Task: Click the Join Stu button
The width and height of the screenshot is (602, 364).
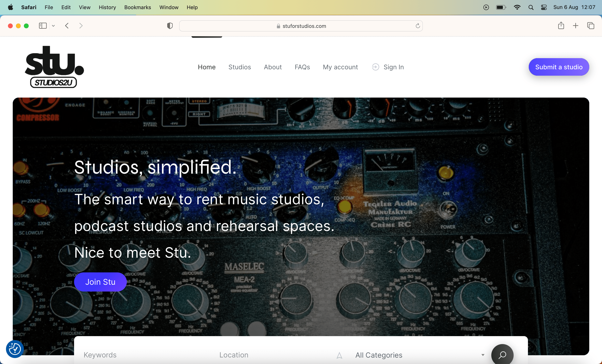Action: [x=100, y=282]
